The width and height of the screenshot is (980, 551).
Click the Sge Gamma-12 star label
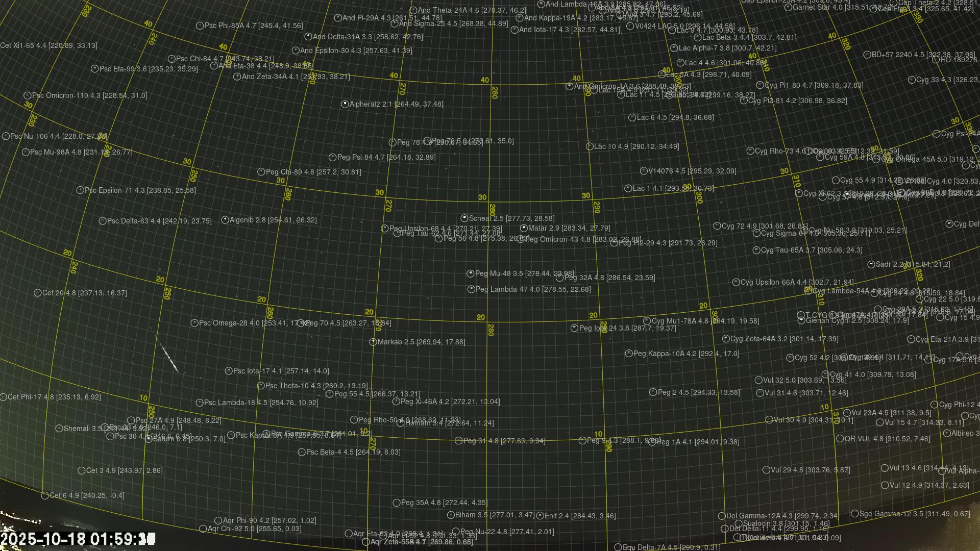pyautogui.click(x=914, y=514)
